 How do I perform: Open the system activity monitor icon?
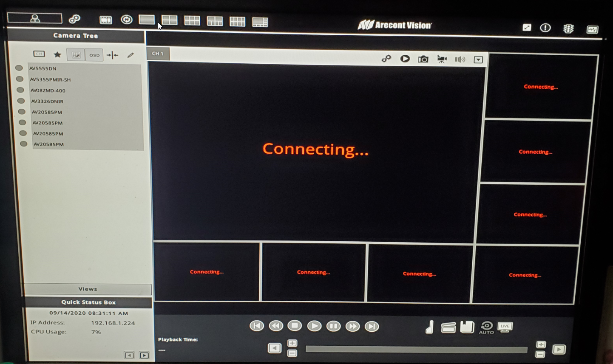point(592,29)
